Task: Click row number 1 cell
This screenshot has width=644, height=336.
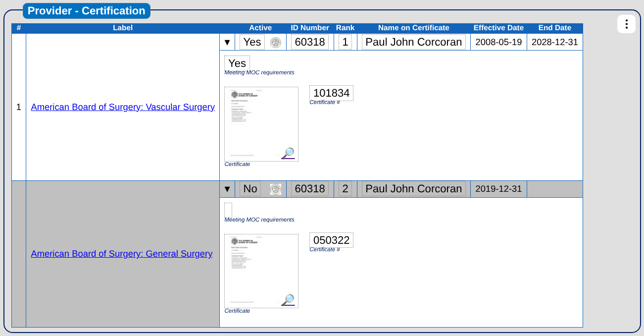Action: coord(19,107)
